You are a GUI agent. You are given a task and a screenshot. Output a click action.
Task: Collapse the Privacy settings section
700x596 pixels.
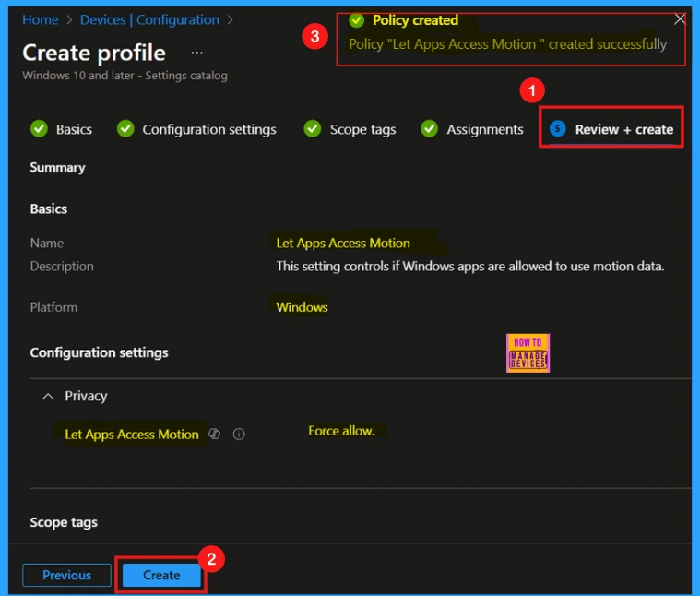(48, 397)
